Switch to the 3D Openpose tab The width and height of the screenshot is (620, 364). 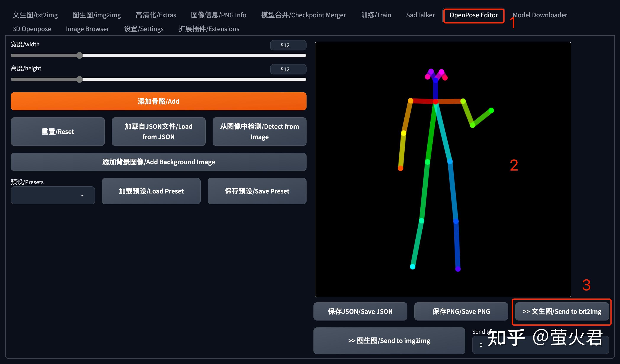(31, 29)
